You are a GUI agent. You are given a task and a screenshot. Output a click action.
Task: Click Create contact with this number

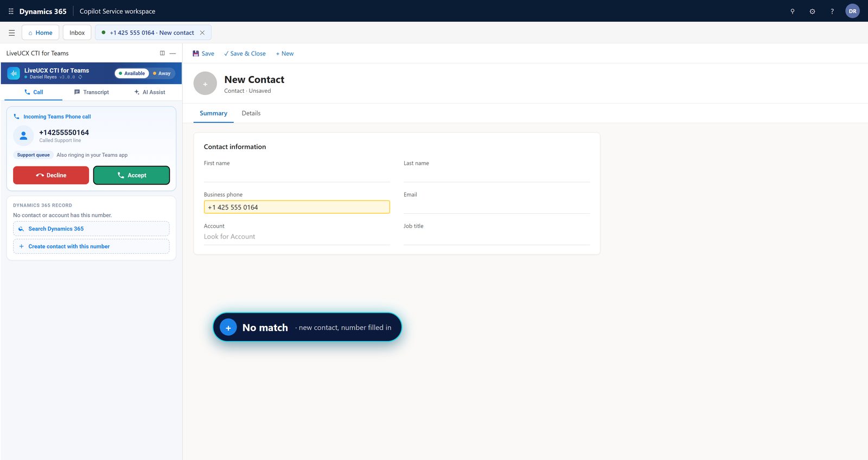click(91, 246)
